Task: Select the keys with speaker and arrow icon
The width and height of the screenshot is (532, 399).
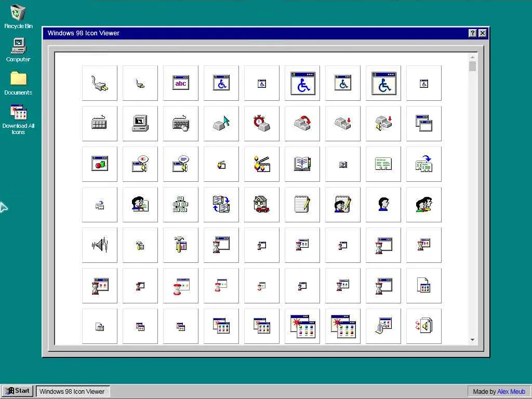Action: point(383,124)
